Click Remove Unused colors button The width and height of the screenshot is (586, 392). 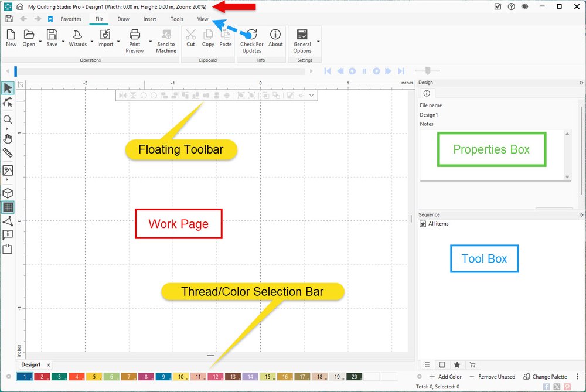point(493,377)
